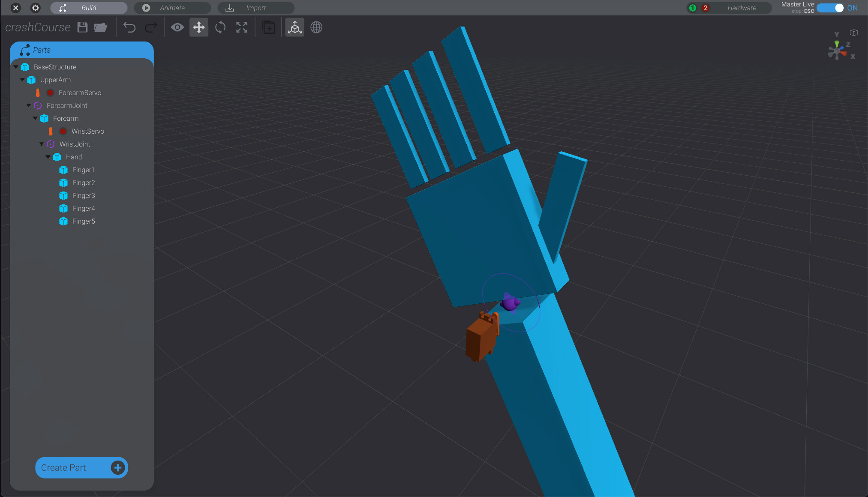This screenshot has width=868, height=497.
Task: Click the Duplicate part icon
Action: (x=268, y=27)
